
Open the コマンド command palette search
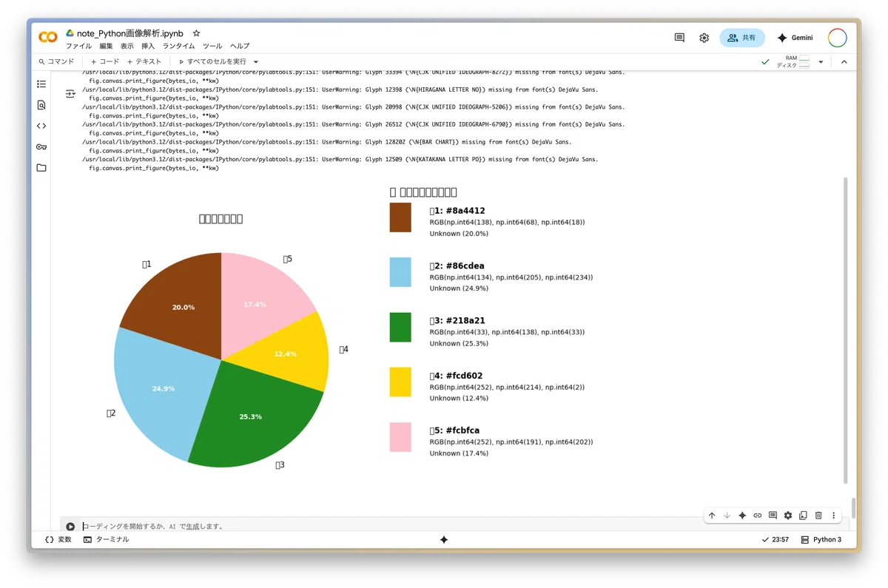(56, 62)
